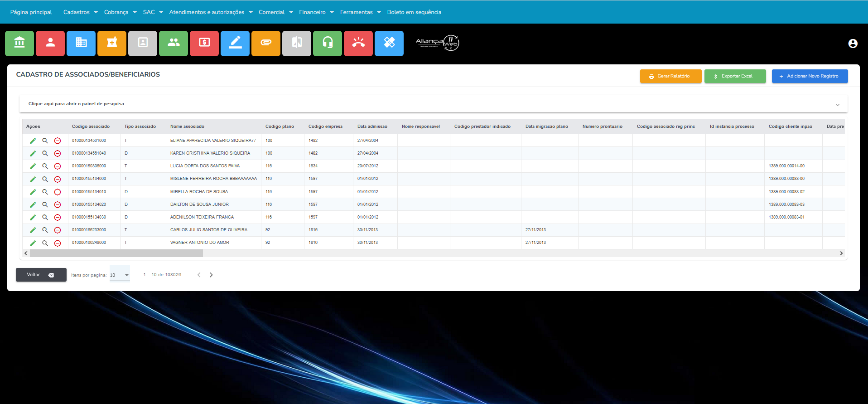Go to next page of results
868x404 pixels.
point(211,275)
